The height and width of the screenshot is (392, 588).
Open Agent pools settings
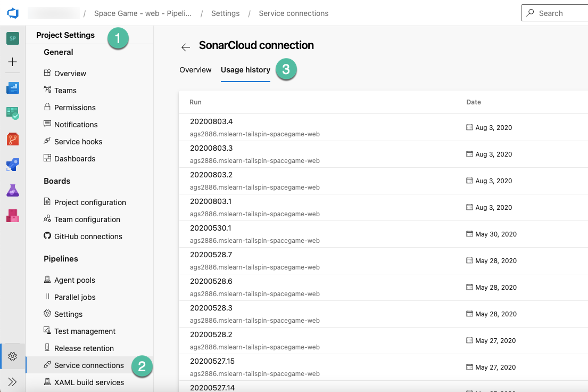point(74,280)
